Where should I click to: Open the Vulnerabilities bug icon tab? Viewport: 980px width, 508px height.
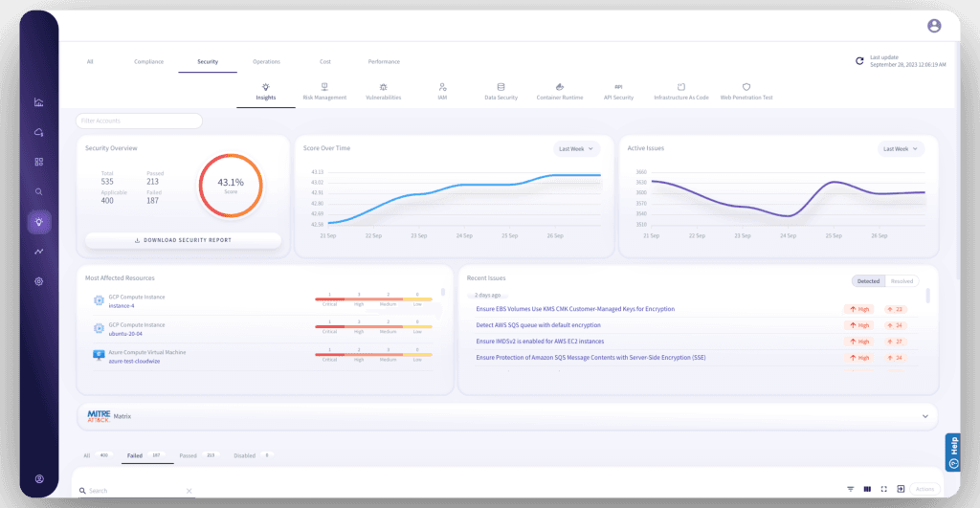click(x=383, y=87)
